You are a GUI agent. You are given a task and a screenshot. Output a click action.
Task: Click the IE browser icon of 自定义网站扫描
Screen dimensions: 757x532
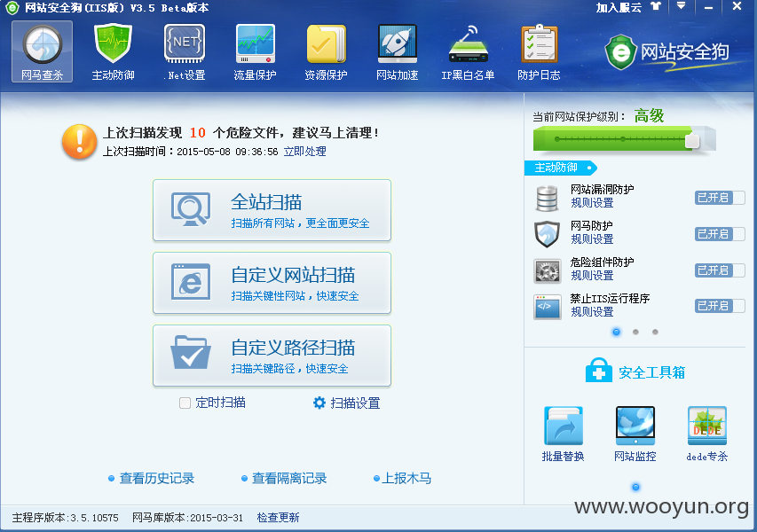[x=191, y=282]
